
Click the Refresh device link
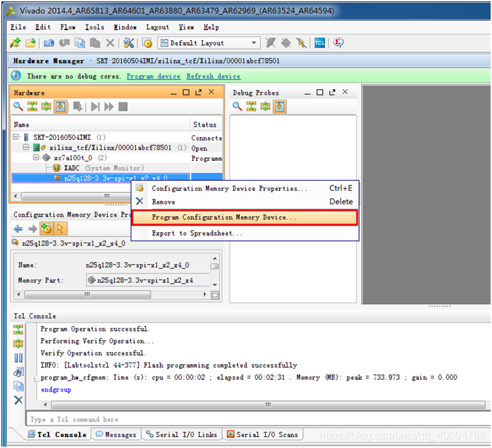(213, 76)
